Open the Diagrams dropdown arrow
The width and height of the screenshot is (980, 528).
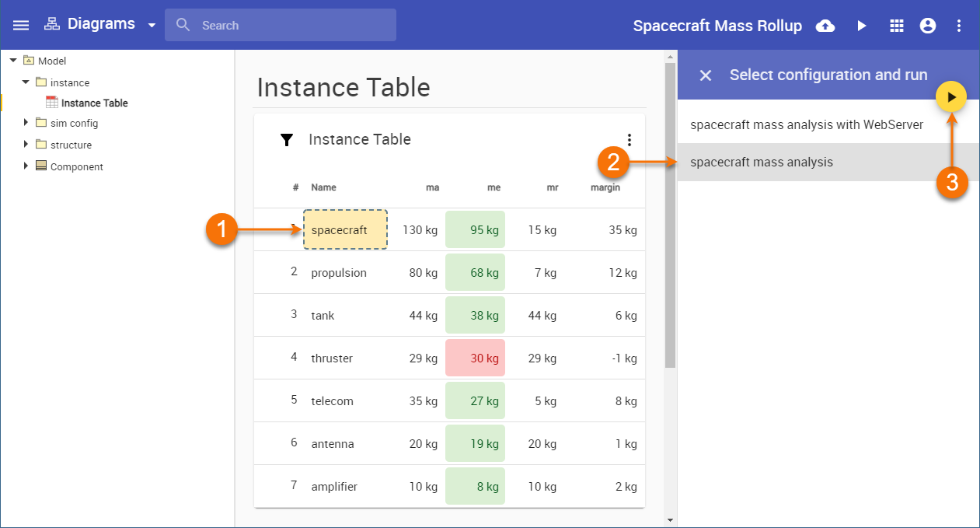(x=152, y=25)
